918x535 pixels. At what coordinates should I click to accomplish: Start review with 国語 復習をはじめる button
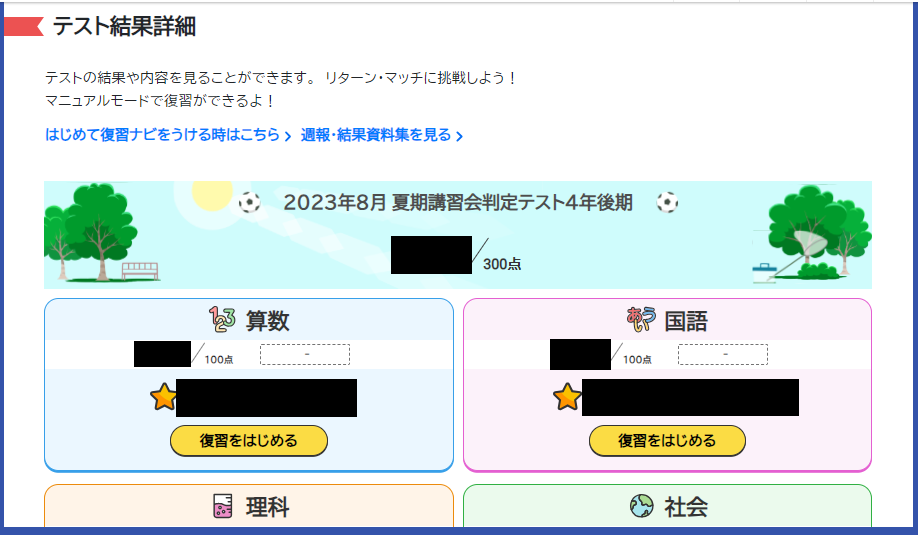tap(667, 441)
